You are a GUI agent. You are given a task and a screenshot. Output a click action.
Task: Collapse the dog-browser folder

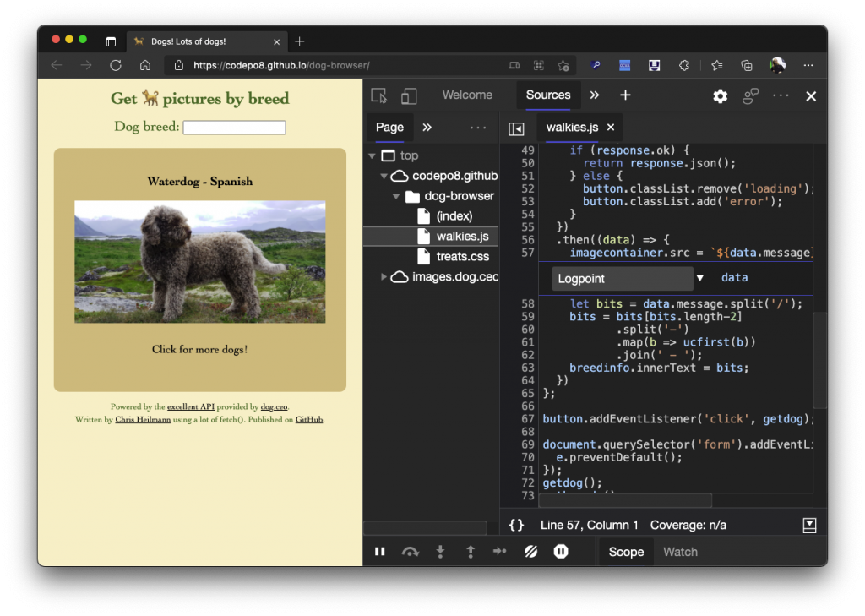click(396, 197)
